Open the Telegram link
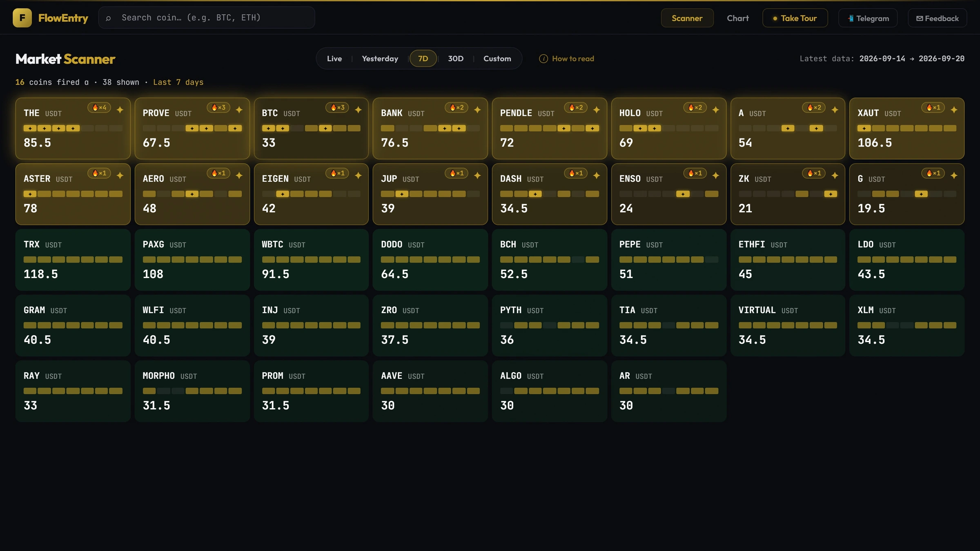 (x=868, y=18)
